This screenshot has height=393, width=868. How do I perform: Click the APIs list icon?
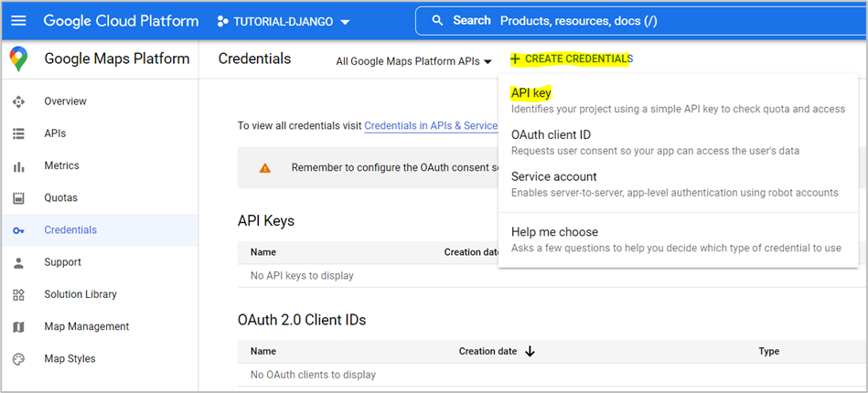pyautogui.click(x=19, y=134)
